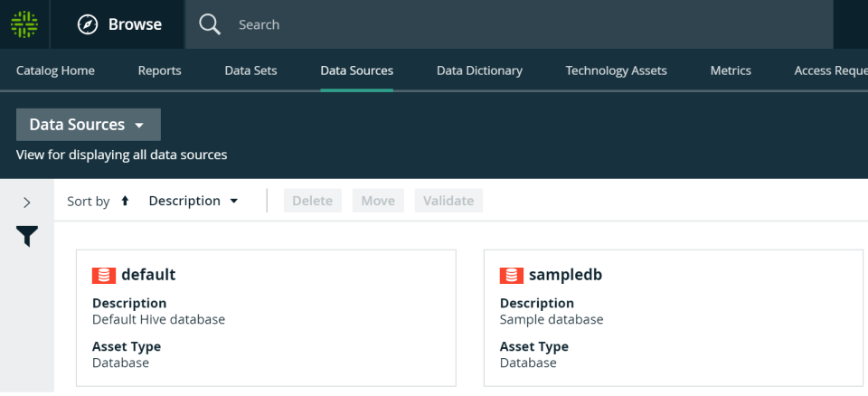Go to the Data Sets tab
The image size is (868, 396).
250,71
